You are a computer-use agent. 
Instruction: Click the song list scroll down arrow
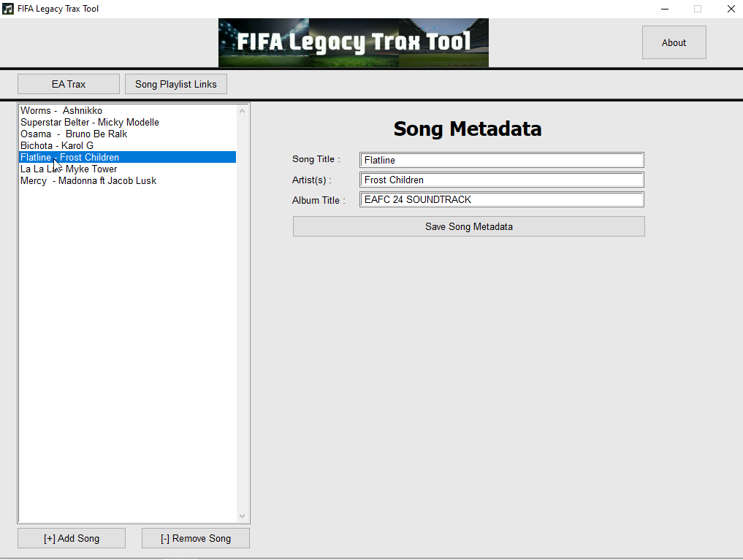click(242, 516)
